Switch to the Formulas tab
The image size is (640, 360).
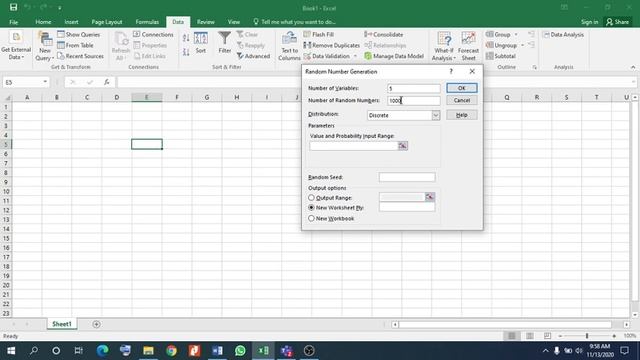click(147, 22)
